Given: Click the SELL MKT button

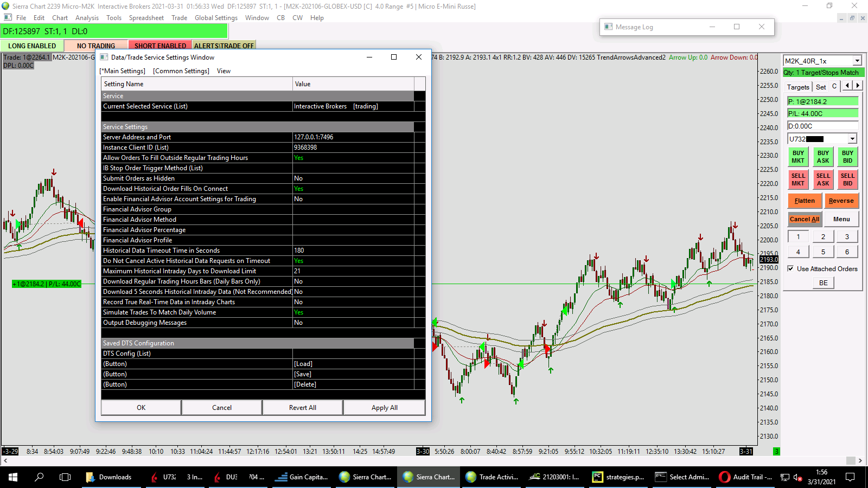Looking at the screenshot, I should (798, 179).
